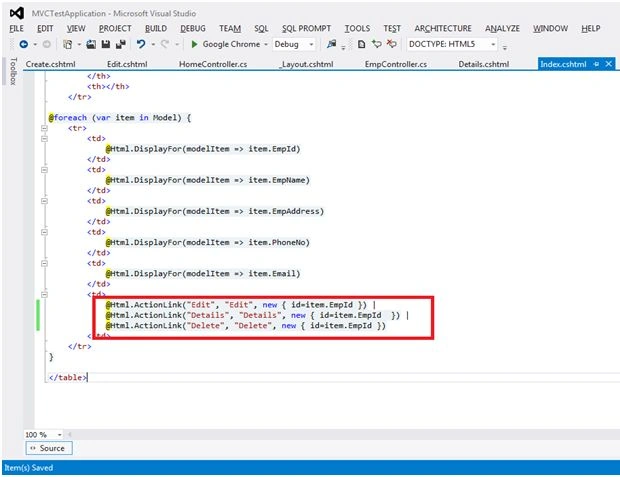The width and height of the screenshot is (620, 477).
Task: Open the DEBUG menu
Action: pyautogui.click(x=193, y=28)
